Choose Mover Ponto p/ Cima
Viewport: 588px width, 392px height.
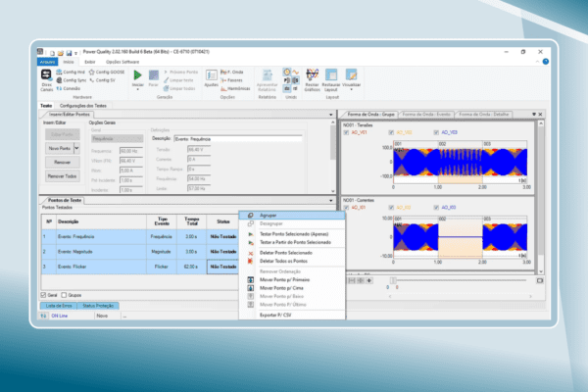click(292, 288)
